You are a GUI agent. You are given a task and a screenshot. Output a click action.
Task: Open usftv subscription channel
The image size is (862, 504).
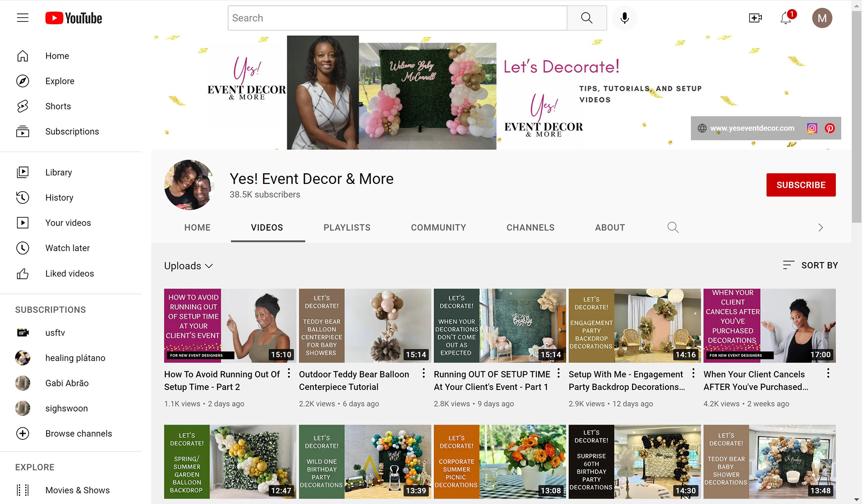[70, 333]
